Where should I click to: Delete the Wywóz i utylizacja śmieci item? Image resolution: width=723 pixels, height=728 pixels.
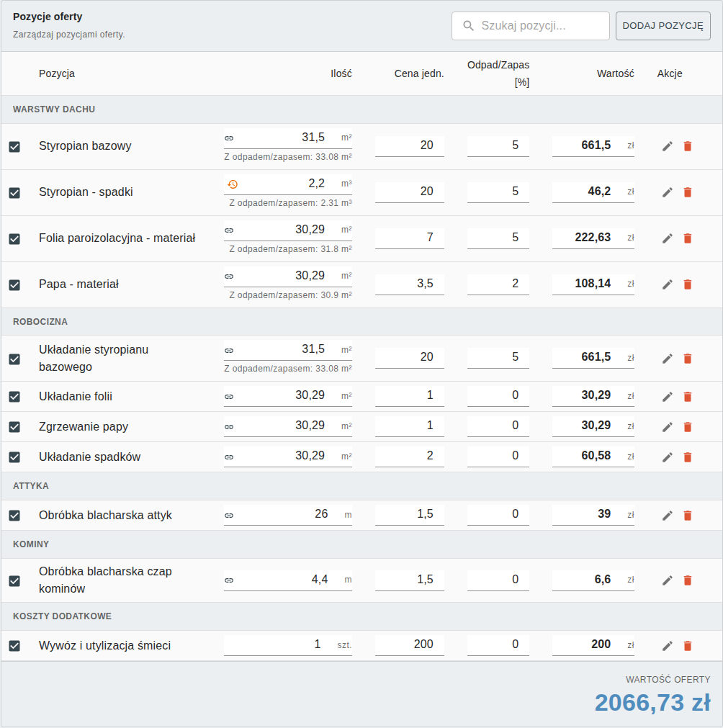(688, 646)
